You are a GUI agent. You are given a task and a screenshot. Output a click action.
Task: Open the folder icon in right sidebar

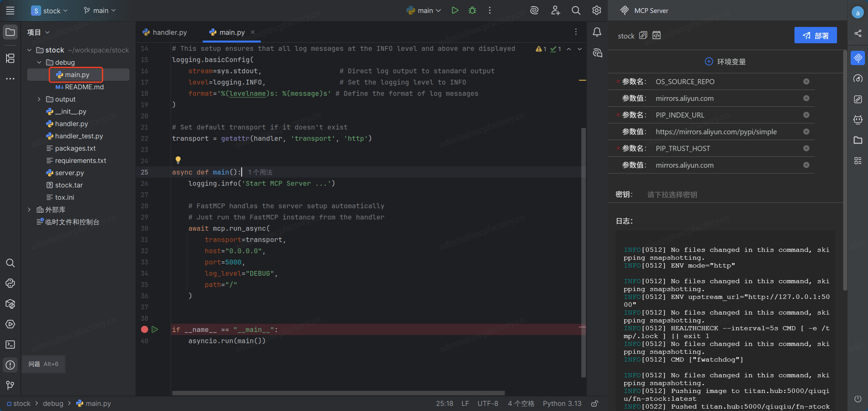858,140
